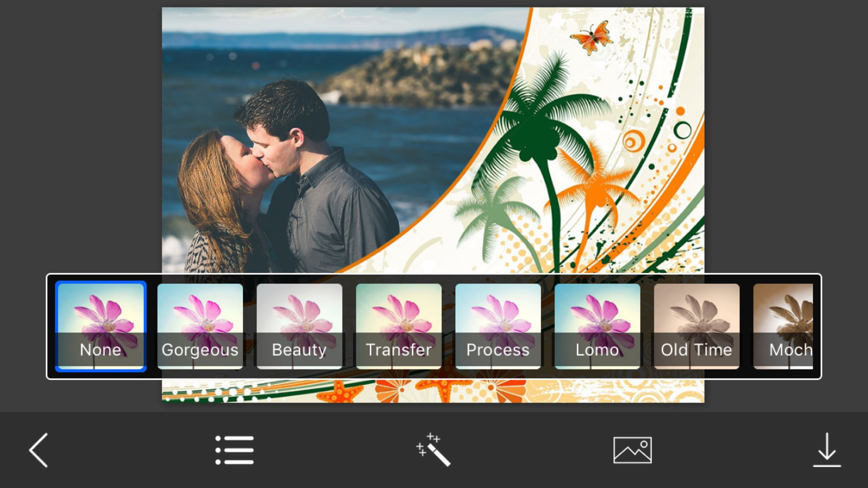Apply the Gorgeous filter

click(200, 326)
